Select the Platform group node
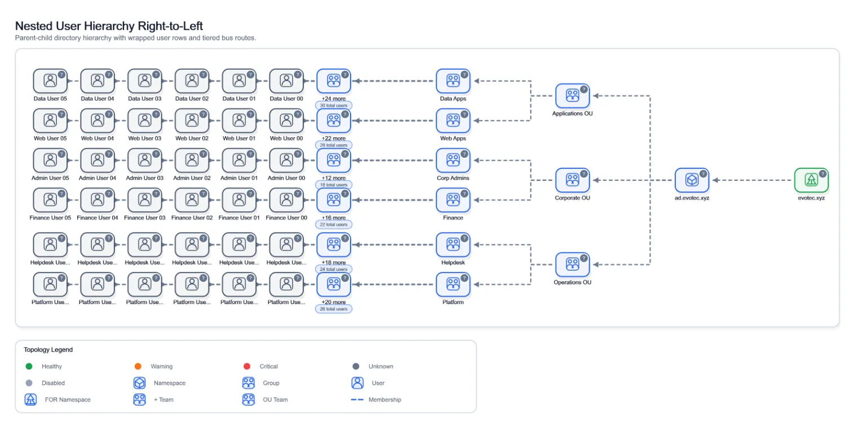The height and width of the screenshot is (428, 868). click(x=453, y=284)
